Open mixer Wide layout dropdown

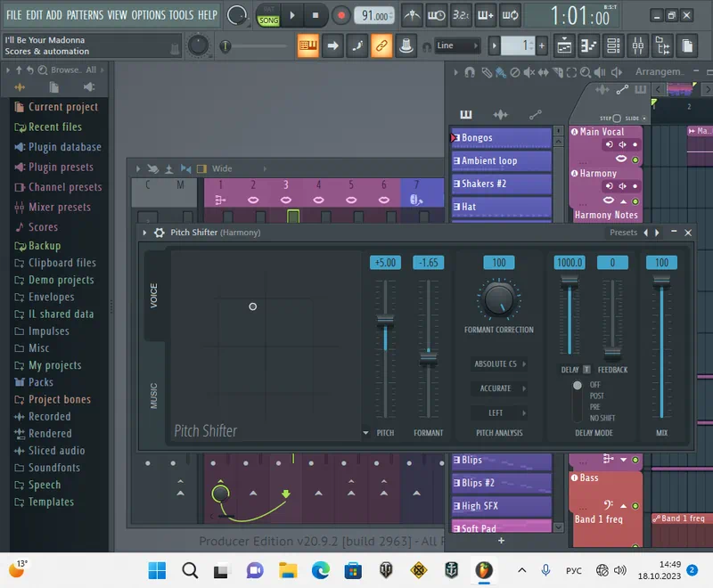click(x=238, y=168)
